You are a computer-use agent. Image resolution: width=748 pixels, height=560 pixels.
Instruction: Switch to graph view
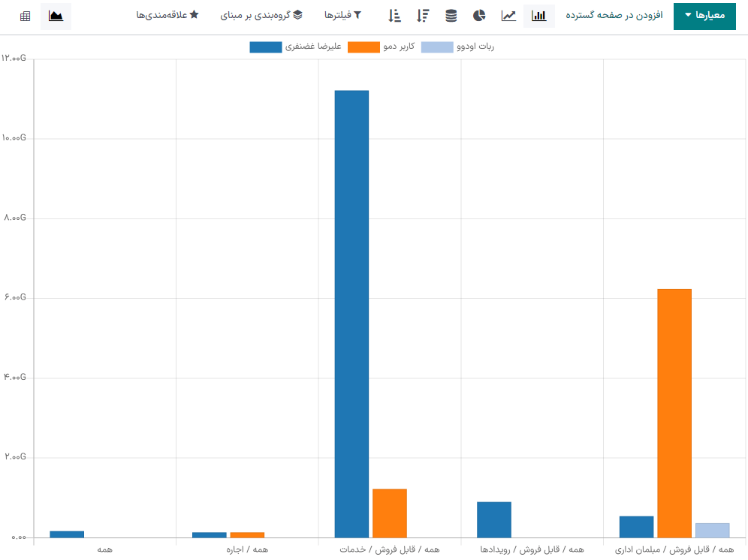[56, 16]
